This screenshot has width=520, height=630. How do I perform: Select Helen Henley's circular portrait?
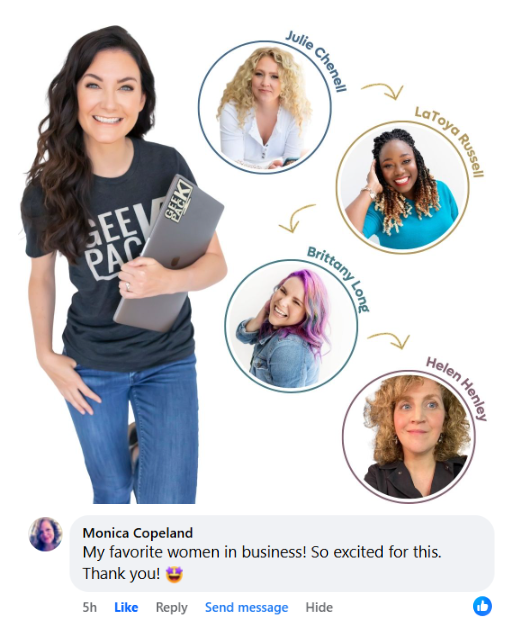(408, 436)
